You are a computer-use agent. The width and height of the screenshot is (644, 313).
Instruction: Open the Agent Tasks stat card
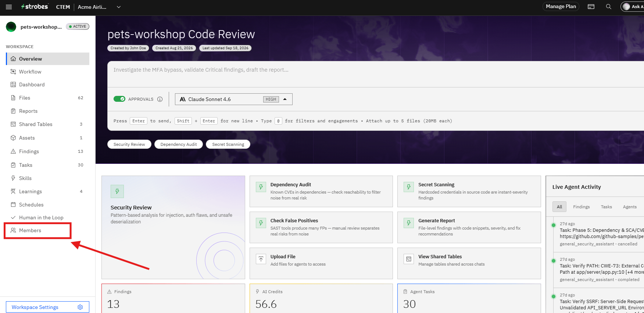(469, 298)
